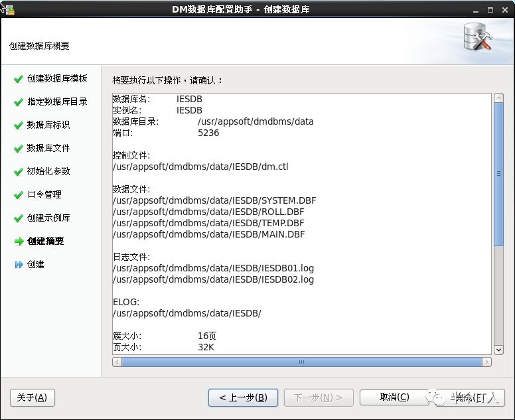Image resolution: width=515 pixels, height=420 pixels.
Task: Click the IESDB02.log file path
Action: [x=213, y=279]
